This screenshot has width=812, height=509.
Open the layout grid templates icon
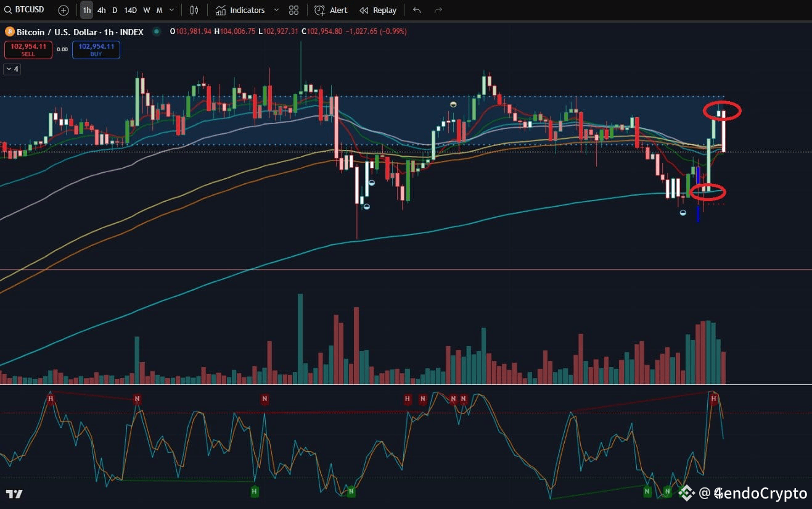point(293,10)
